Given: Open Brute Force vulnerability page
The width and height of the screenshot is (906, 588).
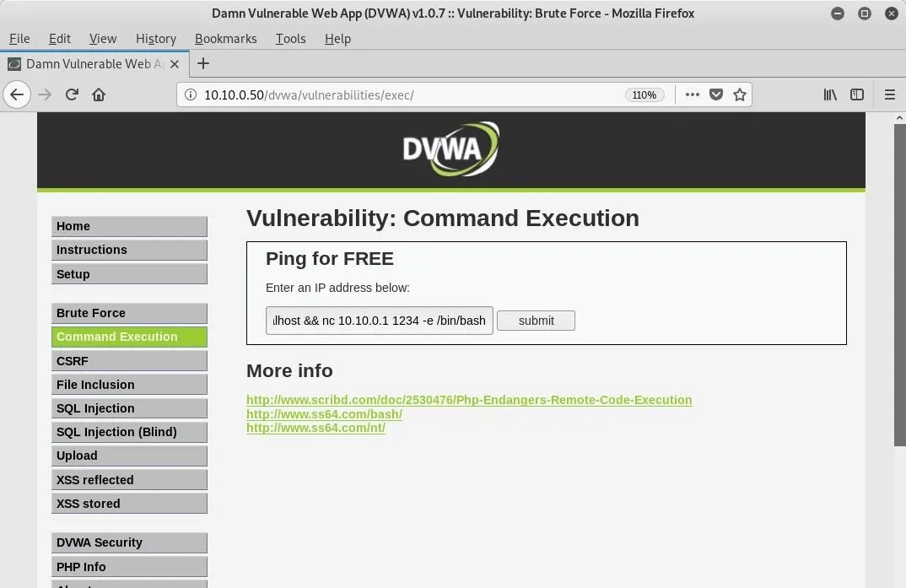Looking at the screenshot, I should pos(129,313).
